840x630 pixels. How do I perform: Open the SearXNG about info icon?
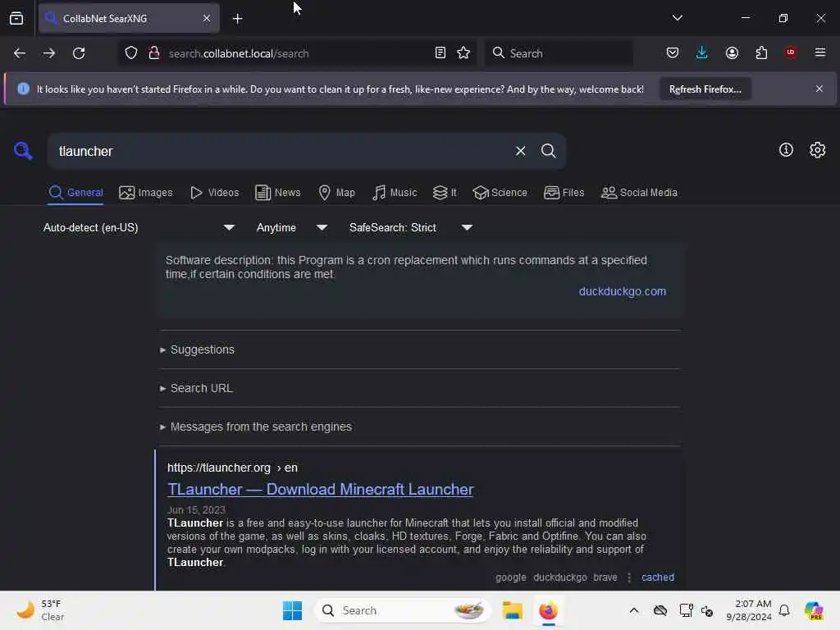(785, 150)
